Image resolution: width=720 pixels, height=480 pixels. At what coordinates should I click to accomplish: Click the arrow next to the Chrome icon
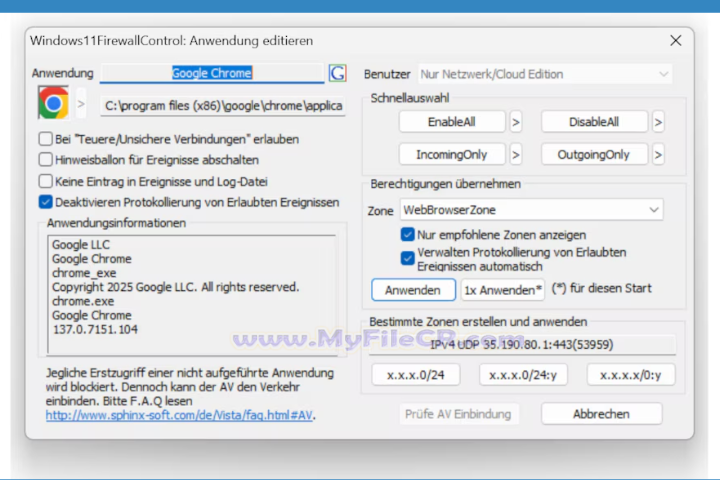coord(81,104)
